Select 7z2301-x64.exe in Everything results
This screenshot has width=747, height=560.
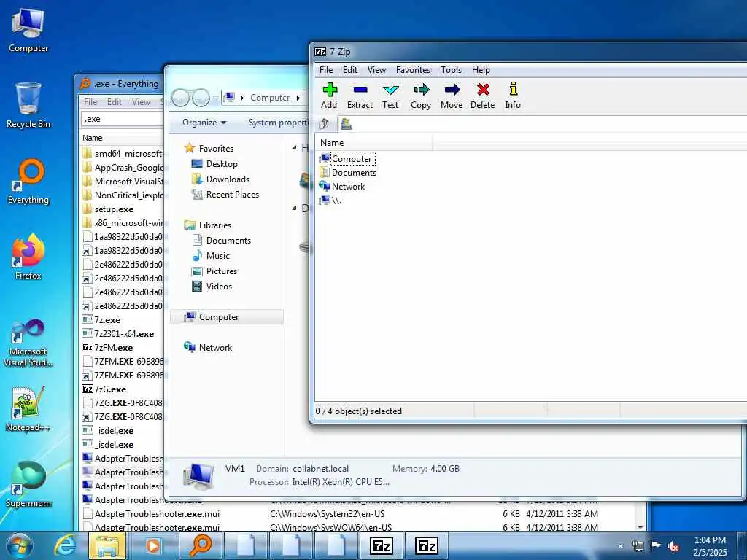point(123,334)
